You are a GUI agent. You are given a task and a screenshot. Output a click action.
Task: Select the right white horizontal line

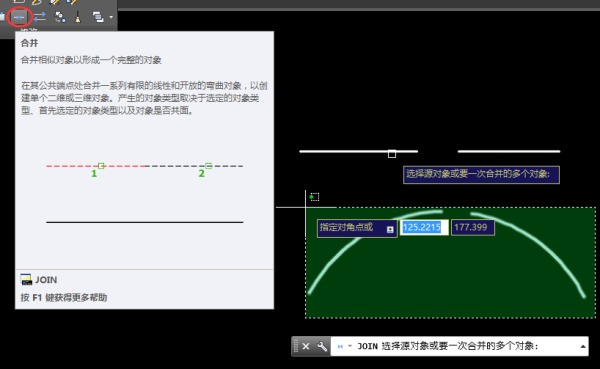(509, 151)
